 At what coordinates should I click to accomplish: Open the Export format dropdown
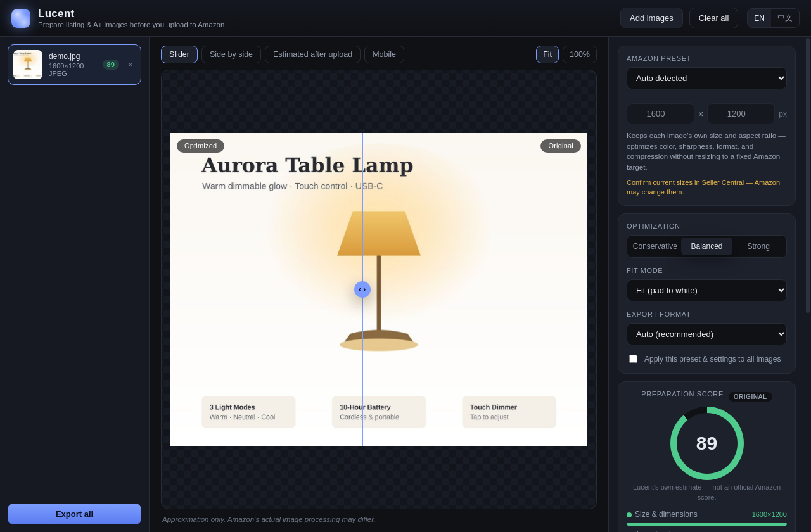706,334
